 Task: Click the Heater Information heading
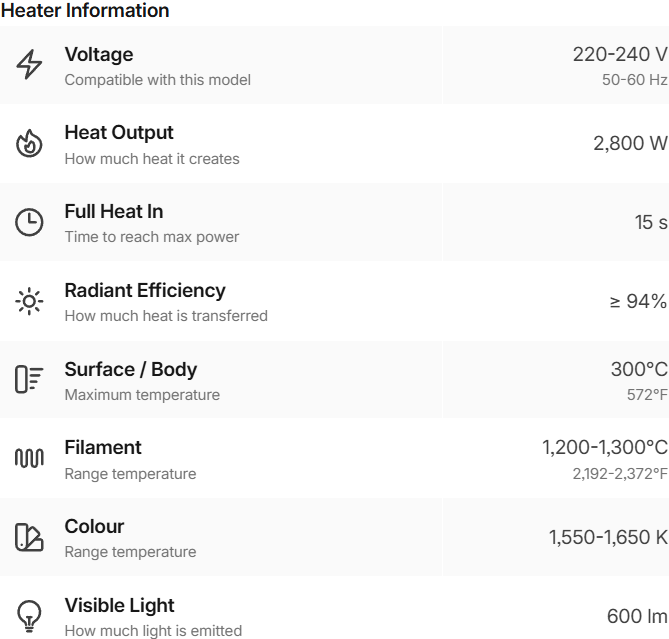click(85, 11)
